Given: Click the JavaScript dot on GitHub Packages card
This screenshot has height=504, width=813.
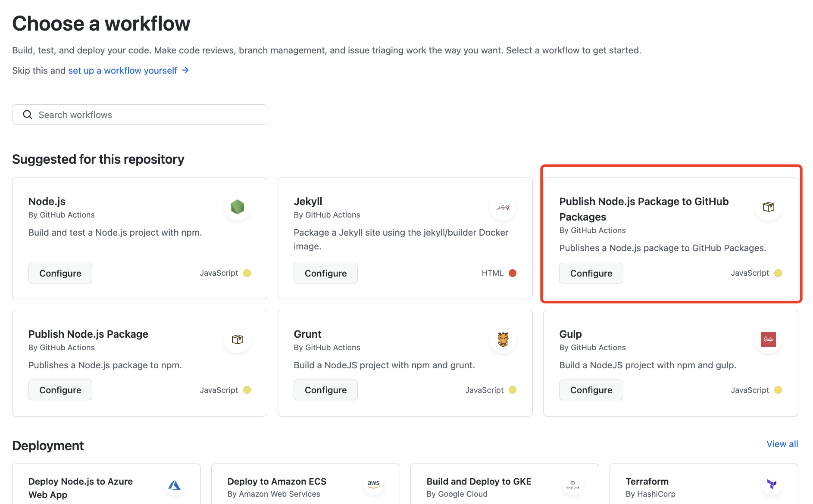Looking at the screenshot, I should click(778, 273).
